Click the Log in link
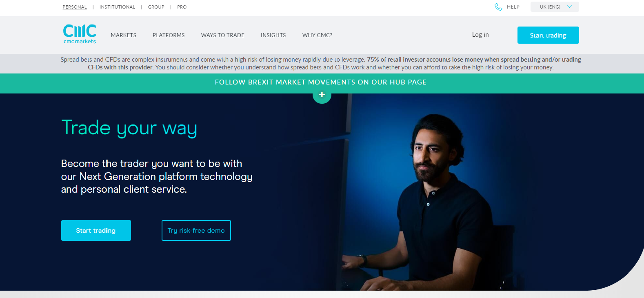The image size is (644, 298). [480, 35]
